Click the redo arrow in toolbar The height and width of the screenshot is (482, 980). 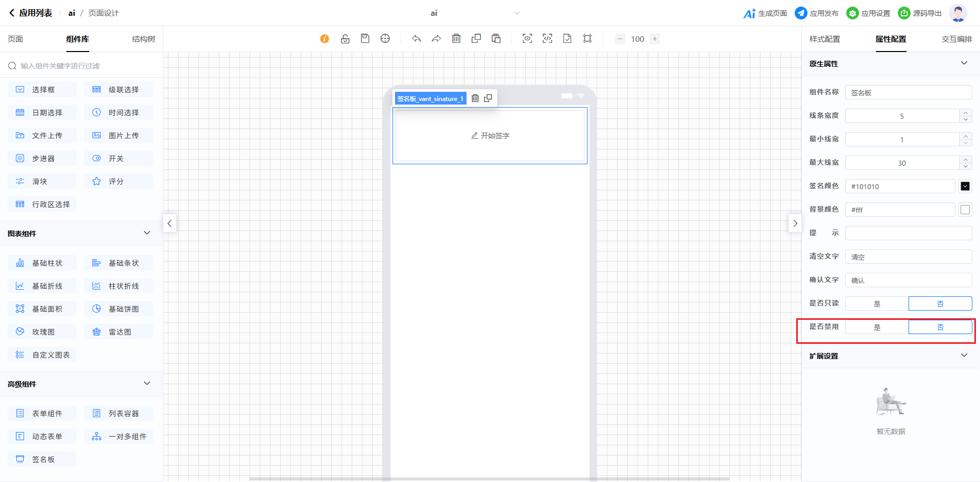[x=436, y=39]
